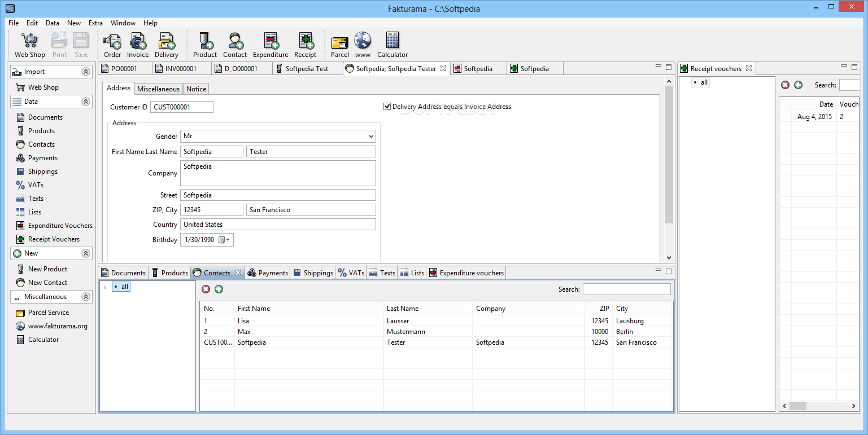Open the File menu
This screenshot has width=868, height=435.
click(14, 23)
